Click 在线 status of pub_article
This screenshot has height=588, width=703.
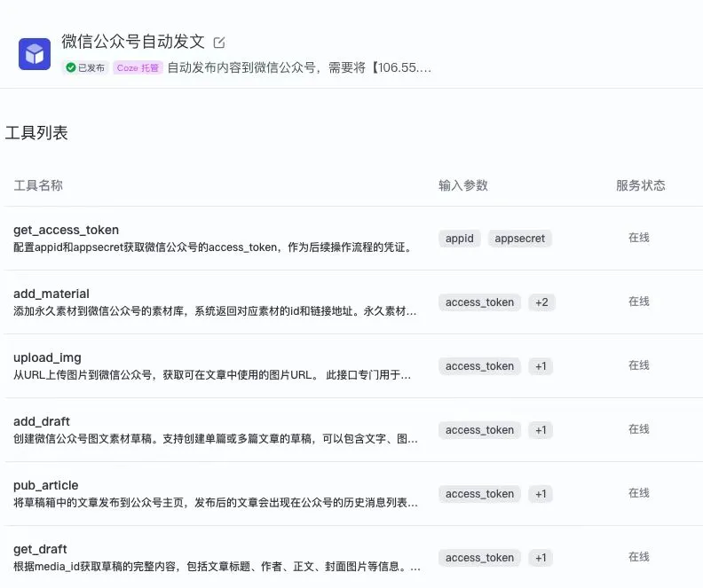(639, 493)
